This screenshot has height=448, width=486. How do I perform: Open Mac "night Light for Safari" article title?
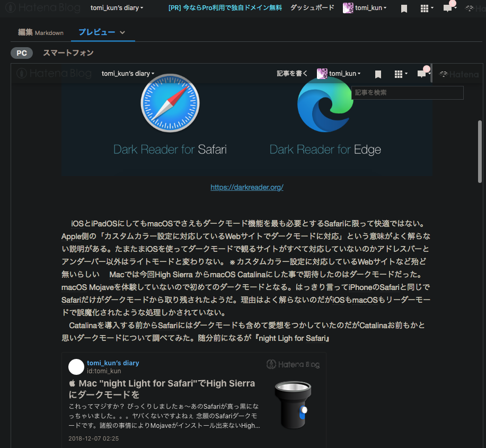pos(162,389)
